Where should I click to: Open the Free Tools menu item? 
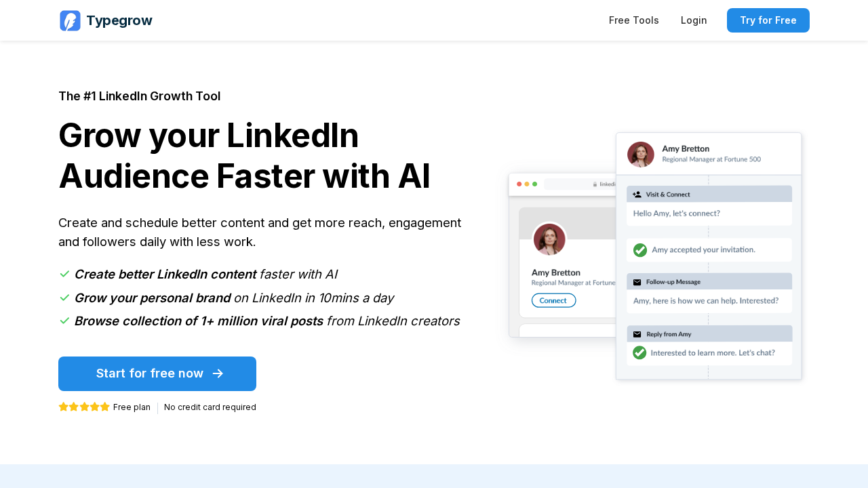(x=633, y=20)
